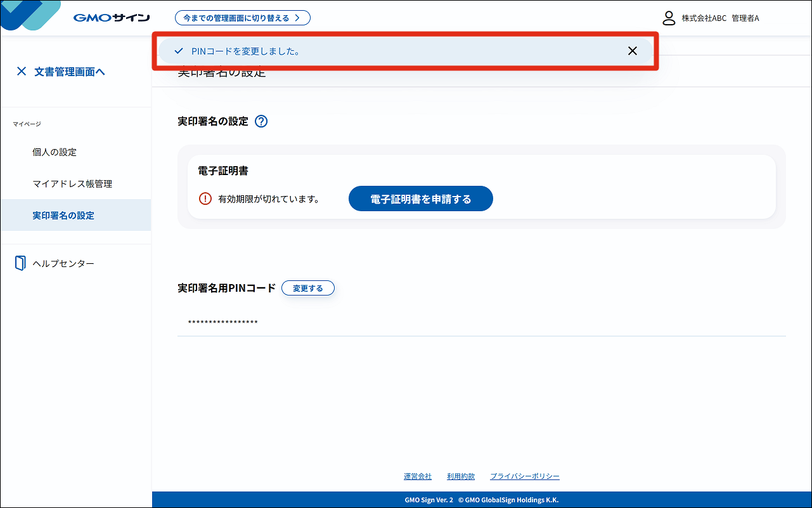Click the checkmark icon in the notification
The height and width of the screenshot is (508, 812).
(178, 51)
